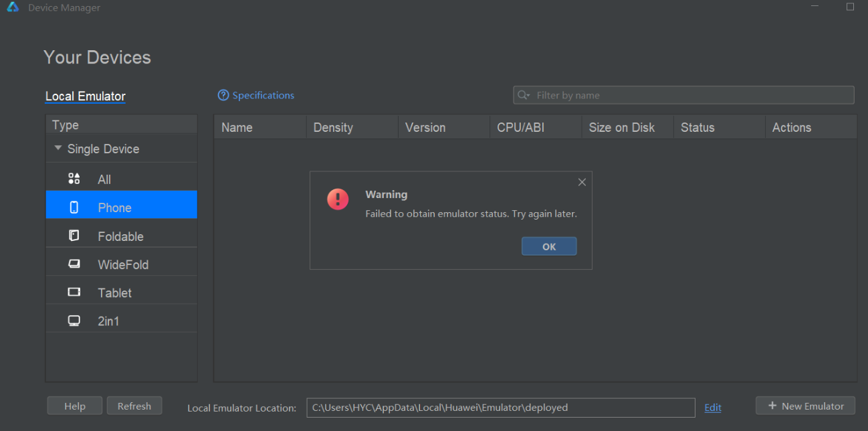Close the warning dialog with X
Screen dimensions: 868x431
[582, 182]
